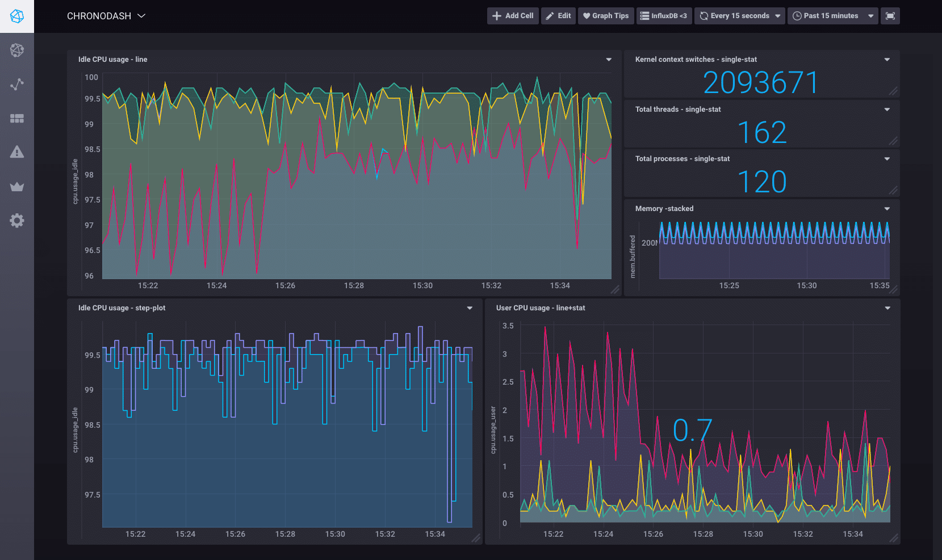Open Kernel context switches cell menu
942x560 pixels.
(887, 60)
